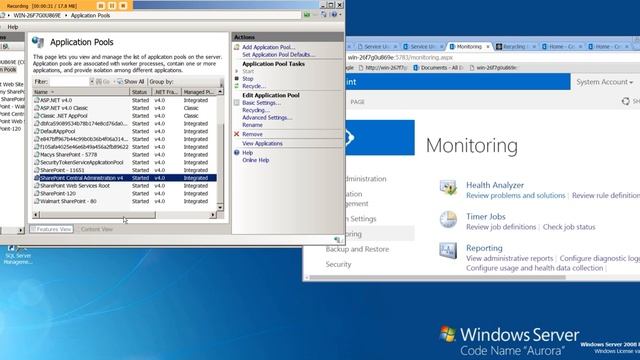The image size is (640, 360).
Task: Open Advanced Settings of application pool
Action: tap(267, 117)
